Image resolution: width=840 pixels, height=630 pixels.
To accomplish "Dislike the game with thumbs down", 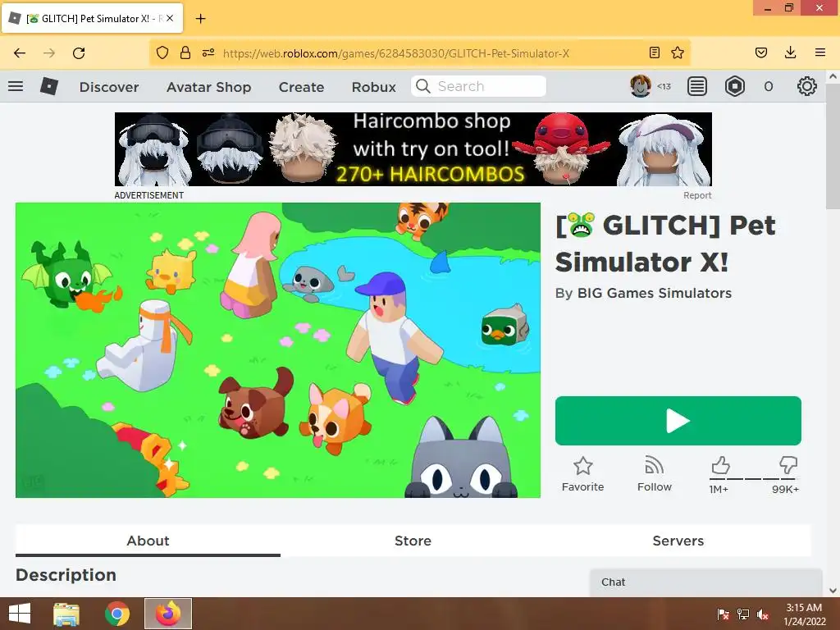I will click(x=788, y=465).
